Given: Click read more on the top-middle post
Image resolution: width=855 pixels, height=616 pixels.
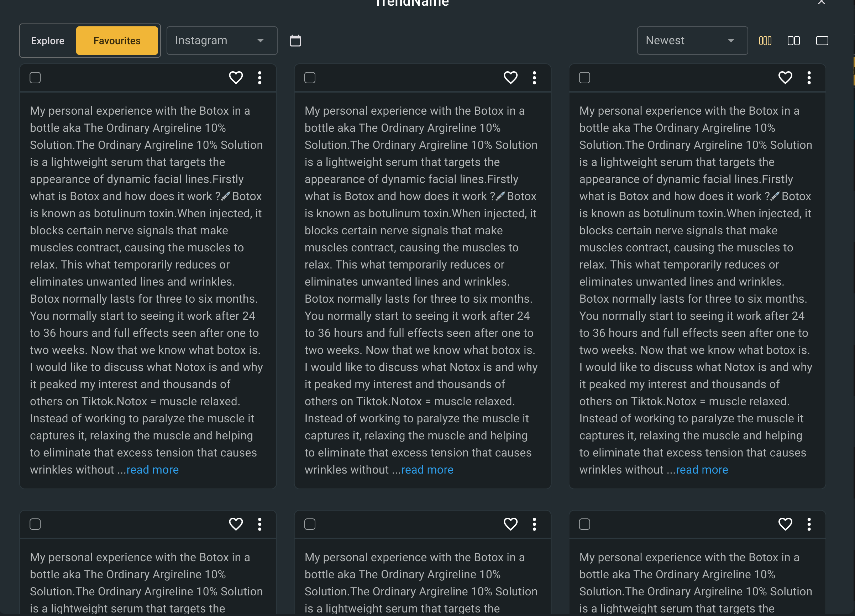Looking at the screenshot, I should [427, 470].
